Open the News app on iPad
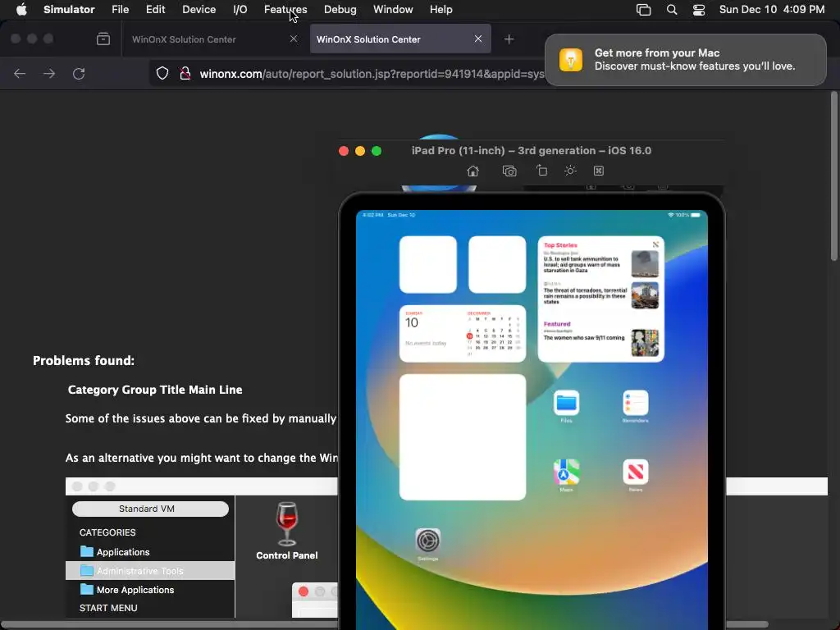The width and height of the screenshot is (840, 630). coord(636,472)
